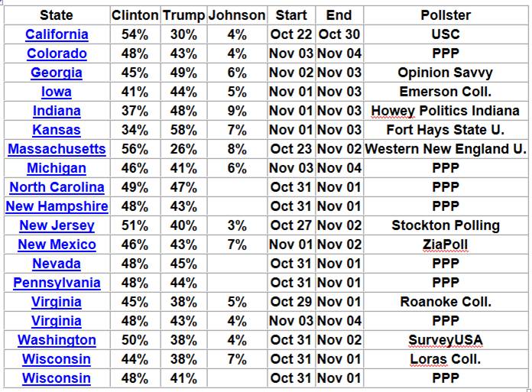Open the Colorado state link
Viewport: 532px width, 392px height.
pos(57,53)
